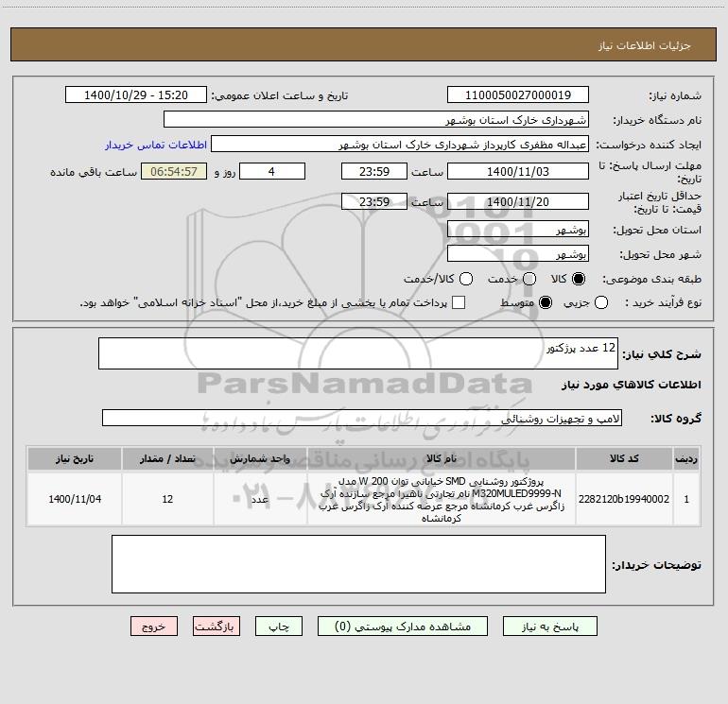Click the شماره نیاز label
This screenshot has width=728, height=704.
(675, 95)
